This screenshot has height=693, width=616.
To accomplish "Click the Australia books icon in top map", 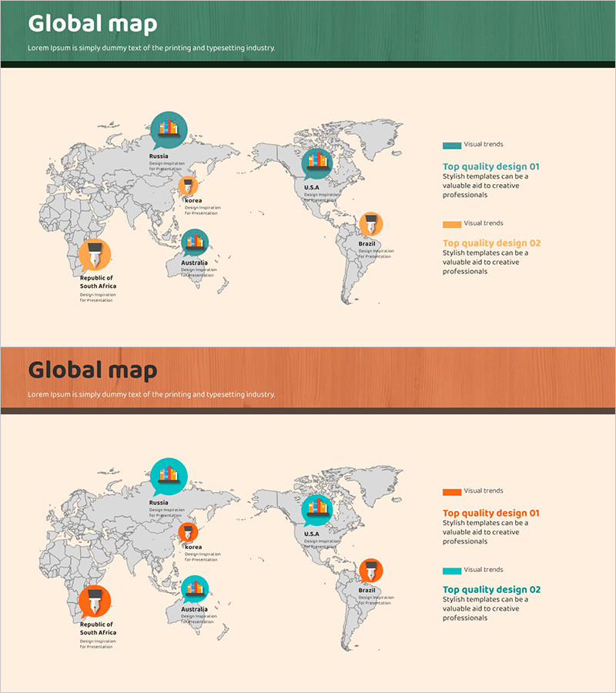I will tap(194, 243).
